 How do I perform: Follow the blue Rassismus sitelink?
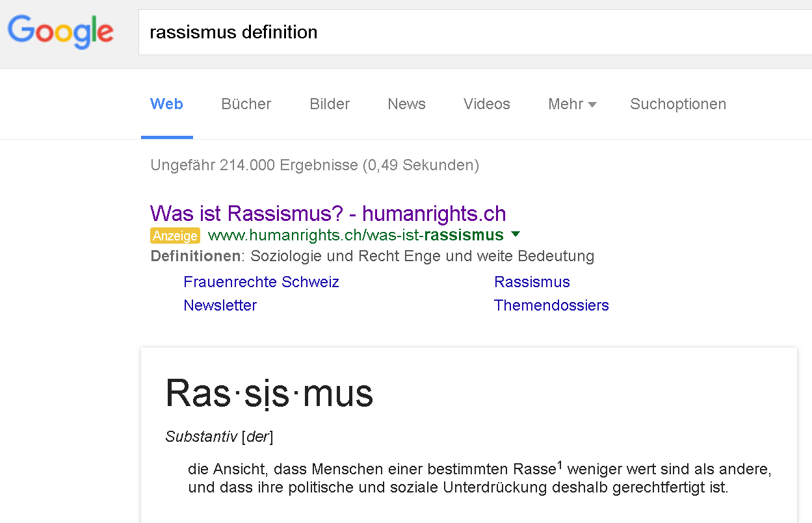pyautogui.click(x=532, y=282)
